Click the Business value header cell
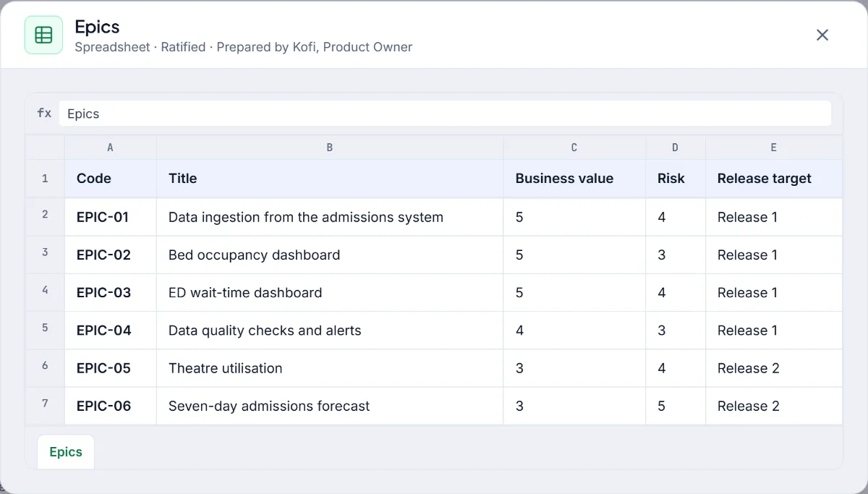The height and width of the screenshot is (494, 868). coord(574,179)
